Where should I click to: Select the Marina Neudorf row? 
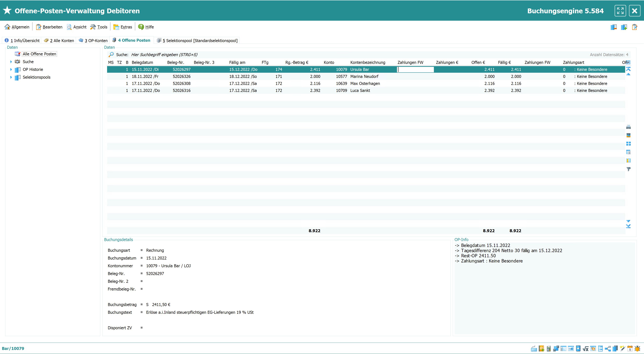pos(364,76)
